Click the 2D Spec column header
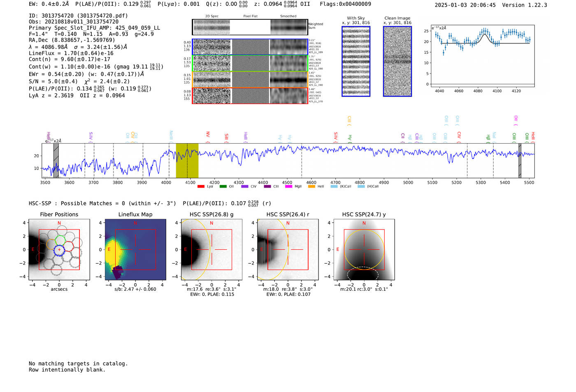The height and width of the screenshot is (392, 576). click(212, 16)
